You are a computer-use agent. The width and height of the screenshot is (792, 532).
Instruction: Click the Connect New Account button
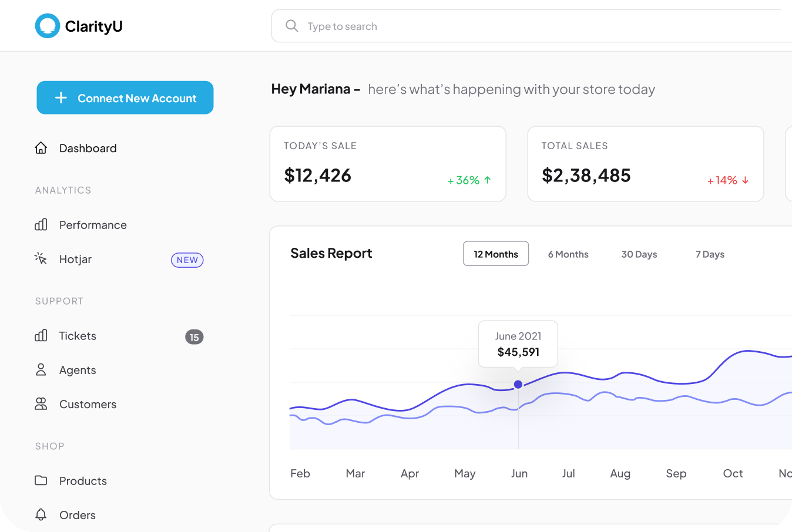125,97
